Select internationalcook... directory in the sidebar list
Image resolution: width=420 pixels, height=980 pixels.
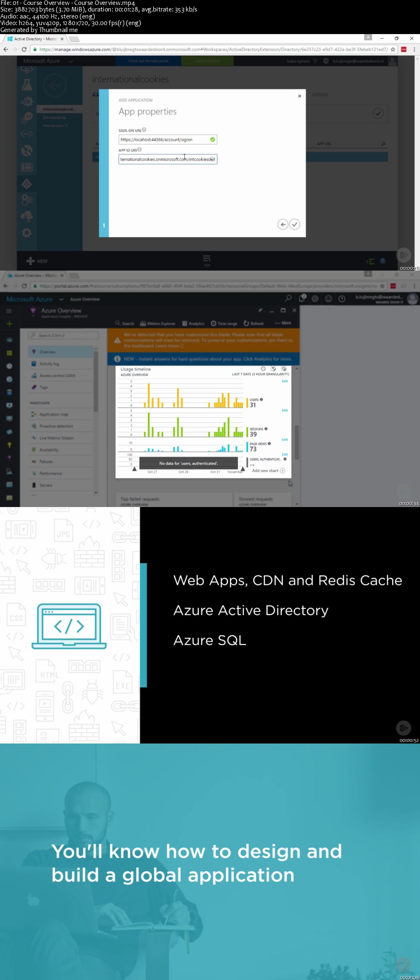coord(59,109)
